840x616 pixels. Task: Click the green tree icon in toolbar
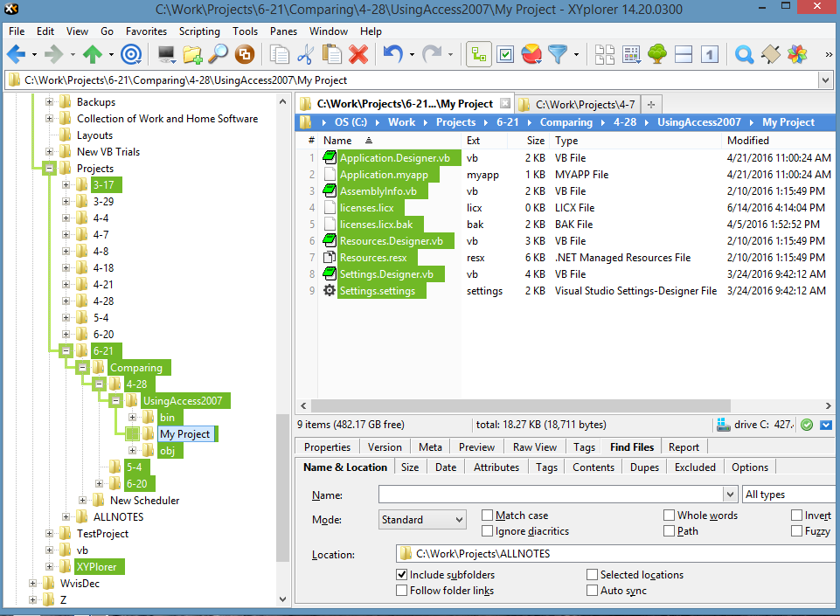click(657, 54)
